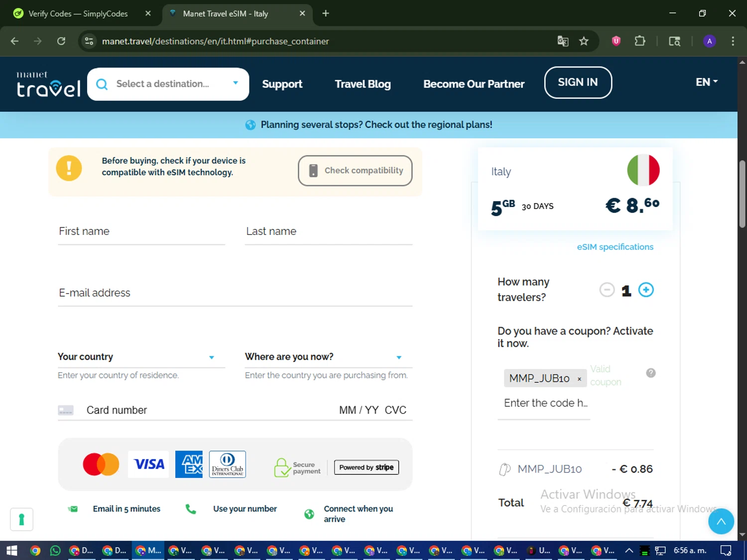This screenshot has width=747, height=560.
Task: Click the VISA logo
Action: [149, 464]
